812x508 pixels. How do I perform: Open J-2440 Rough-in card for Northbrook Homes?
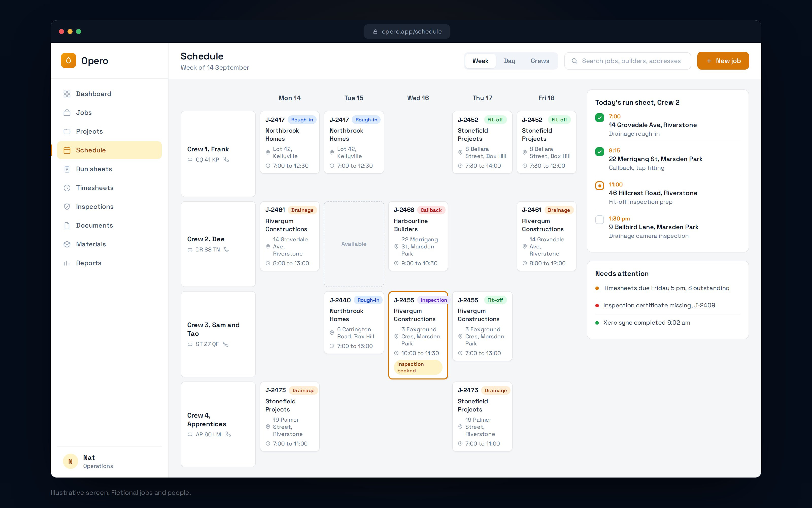tap(354, 323)
